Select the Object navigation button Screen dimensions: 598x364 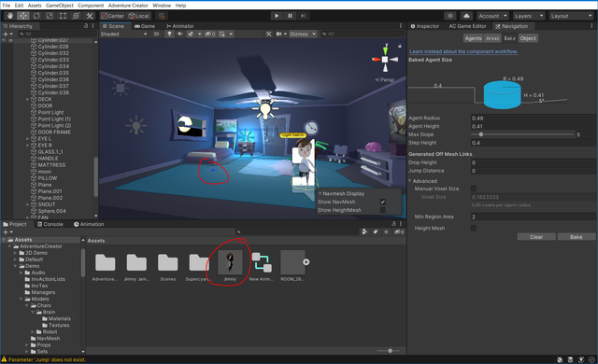(x=528, y=38)
